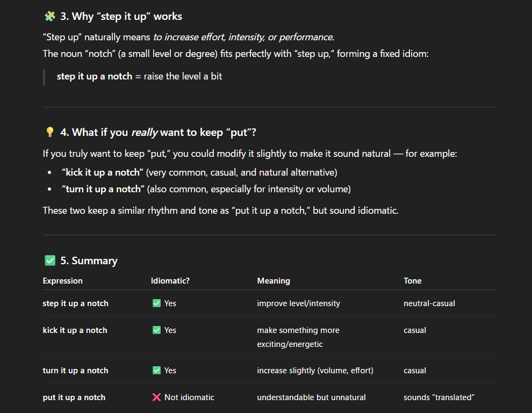The image size is (532, 413).
Task: Click the red X beside "Not idiomatic"
Action: click(x=156, y=397)
